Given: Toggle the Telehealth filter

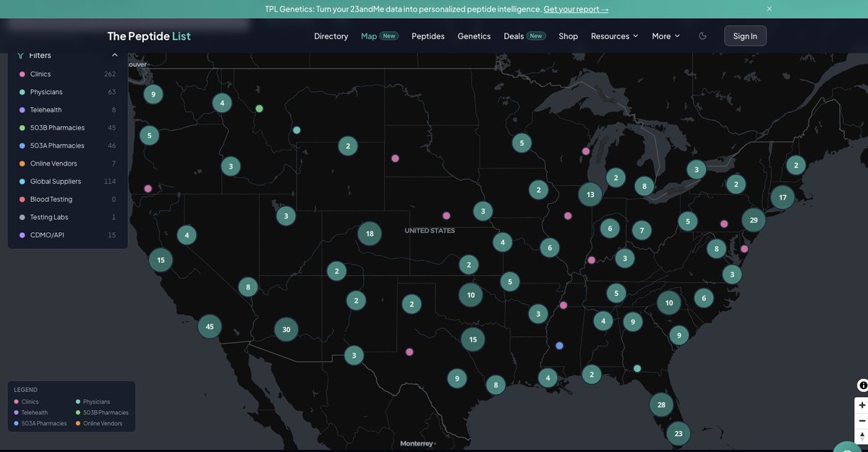Looking at the screenshot, I should pos(68,110).
